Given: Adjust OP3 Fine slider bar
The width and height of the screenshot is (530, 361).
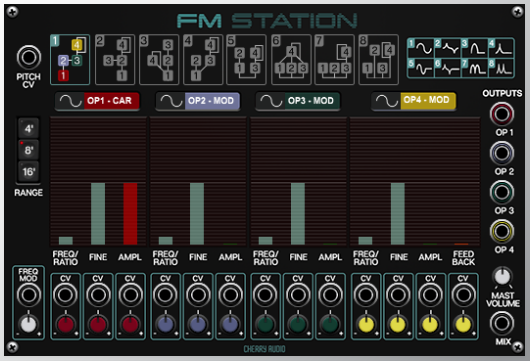Looking at the screenshot, I should coord(298,214).
